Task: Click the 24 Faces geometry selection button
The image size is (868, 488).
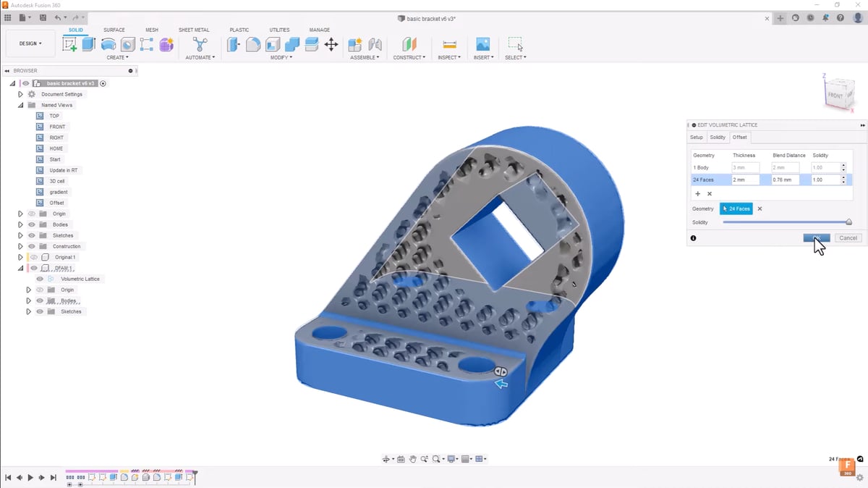Action: pos(736,209)
